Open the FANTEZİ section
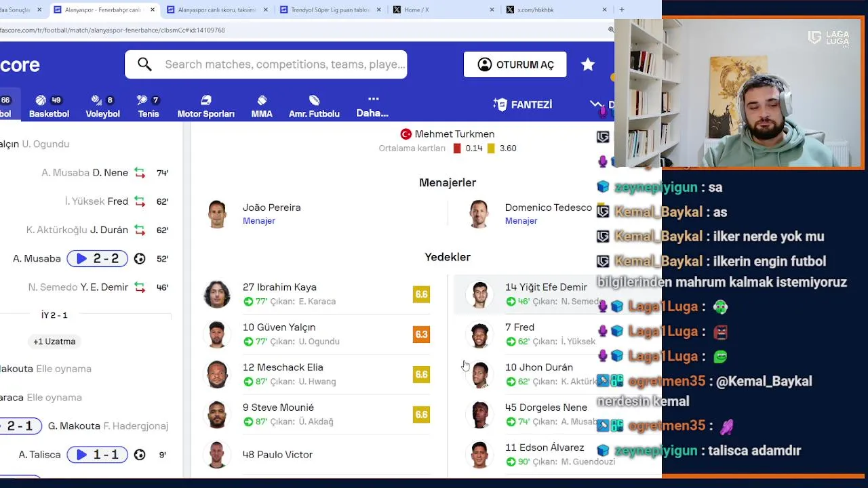868x488 pixels. (523, 104)
